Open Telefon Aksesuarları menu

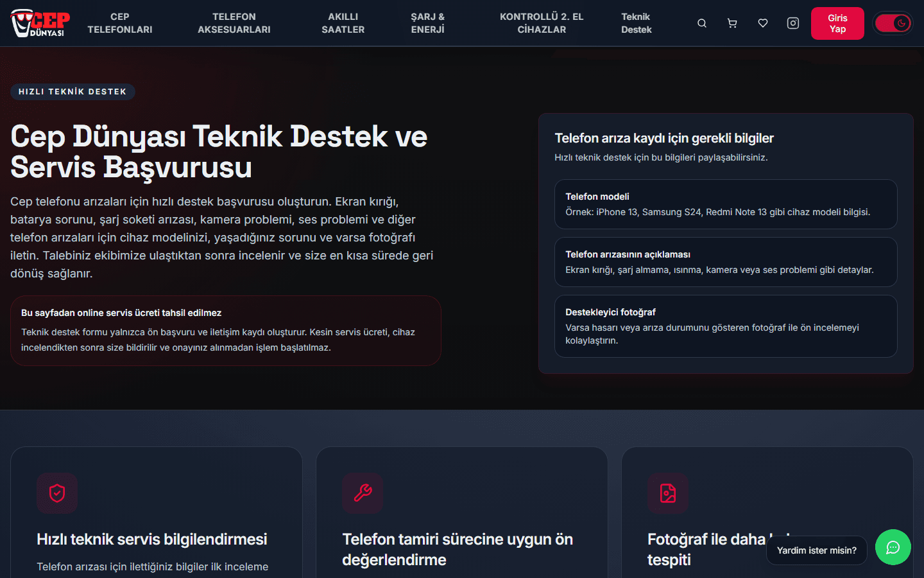tap(234, 23)
